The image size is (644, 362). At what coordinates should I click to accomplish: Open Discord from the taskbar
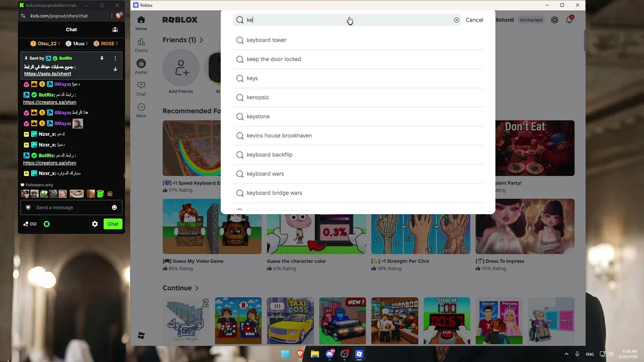(330, 354)
